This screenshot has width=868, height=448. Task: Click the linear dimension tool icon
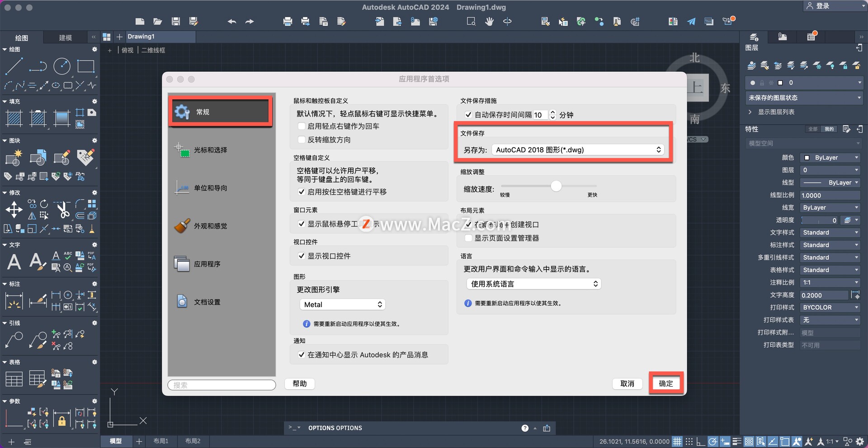pyautogui.click(x=14, y=301)
